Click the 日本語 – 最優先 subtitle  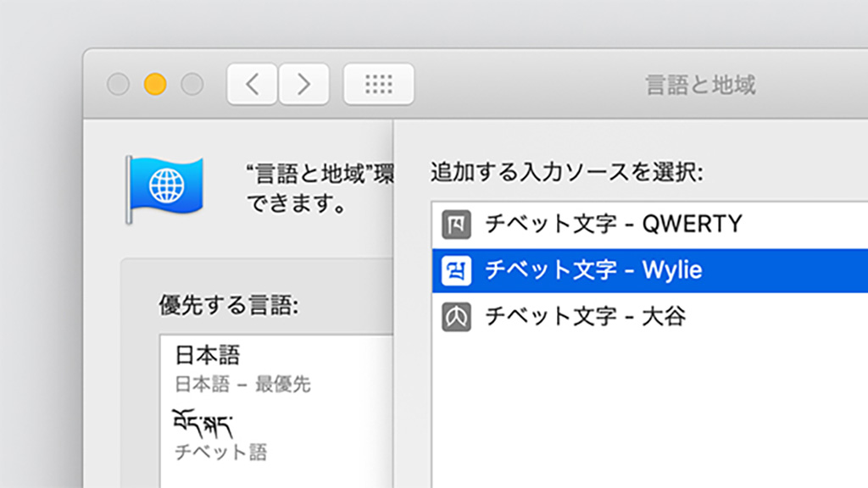242,385
